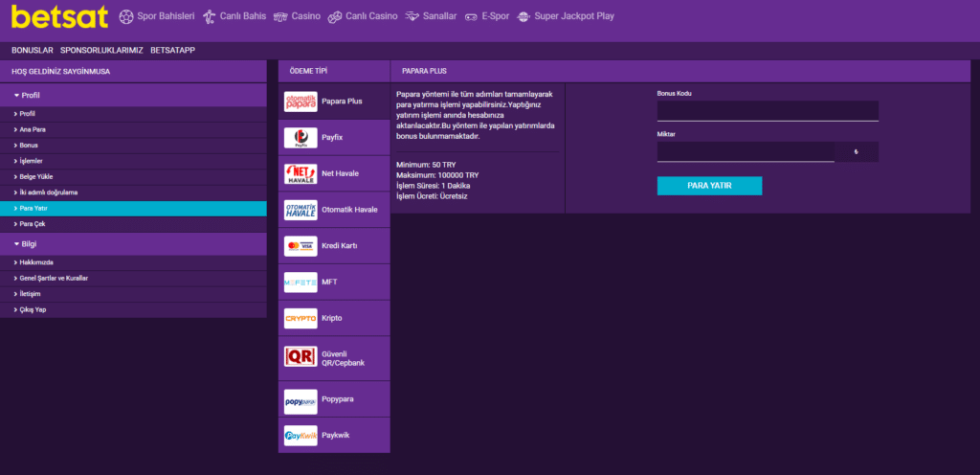The image size is (980, 475).
Task: Go to Casino page
Action: (305, 16)
